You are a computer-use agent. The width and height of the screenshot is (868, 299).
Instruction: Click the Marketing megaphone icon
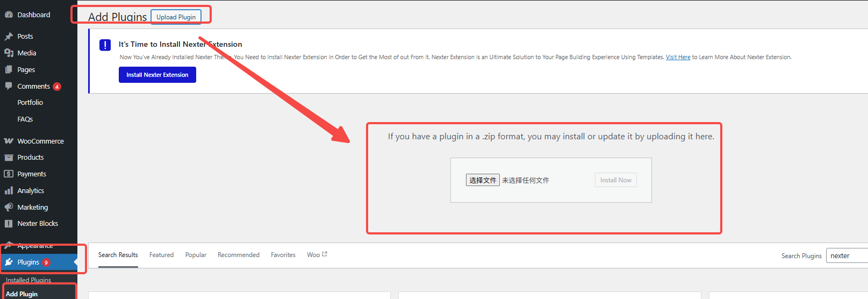9,208
